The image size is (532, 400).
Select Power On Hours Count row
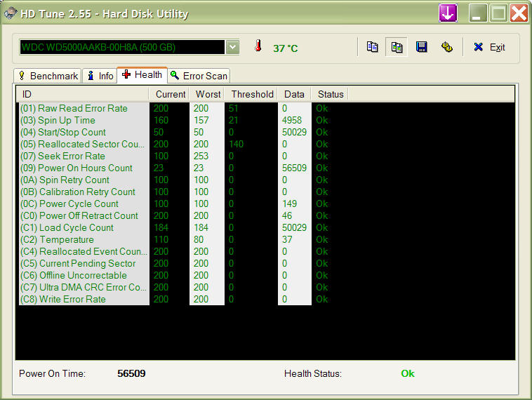tap(77, 168)
